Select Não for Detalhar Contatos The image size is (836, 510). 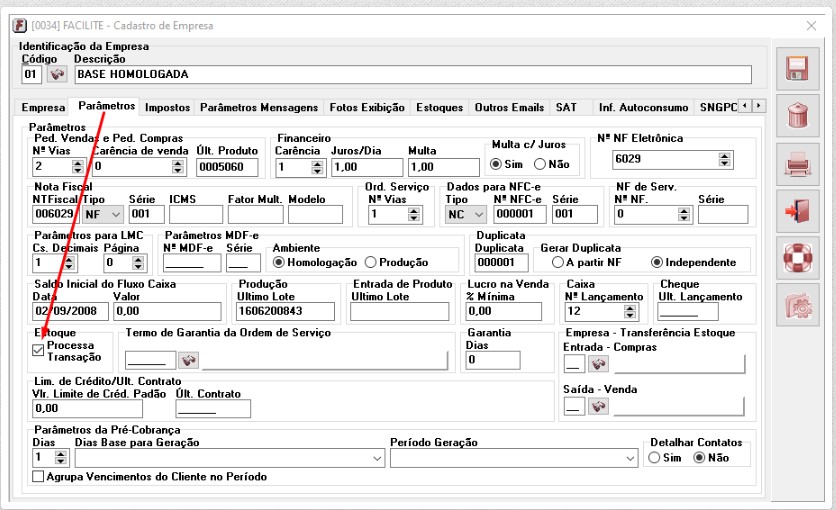pyautogui.click(x=700, y=458)
